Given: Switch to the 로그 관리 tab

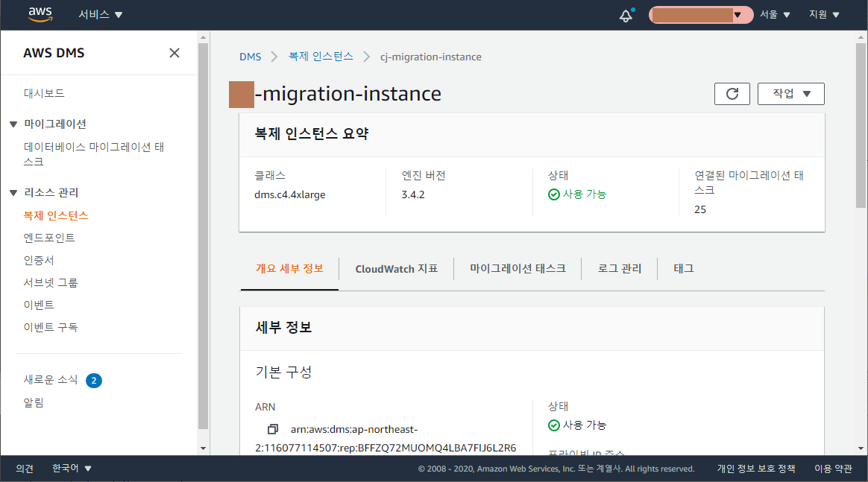Looking at the screenshot, I should point(620,269).
